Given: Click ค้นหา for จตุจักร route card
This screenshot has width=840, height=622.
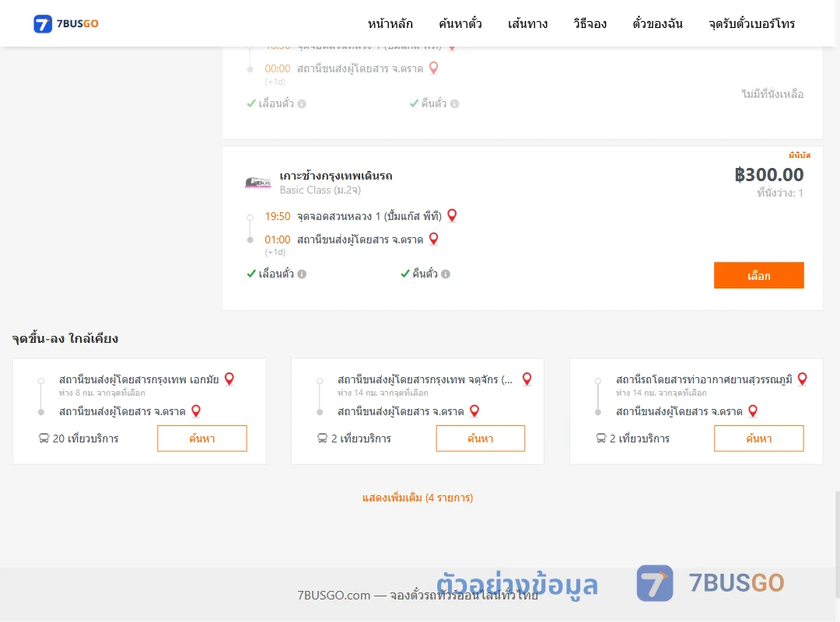Looking at the screenshot, I should 481,439.
